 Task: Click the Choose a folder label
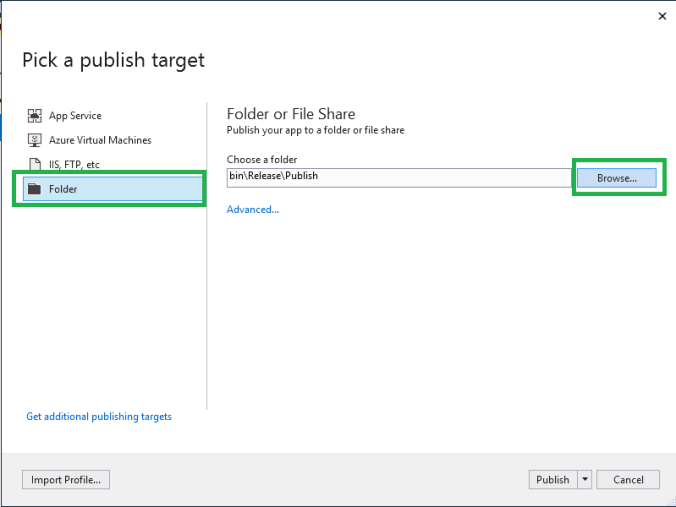pyautogui.click(x=262, y=159)
